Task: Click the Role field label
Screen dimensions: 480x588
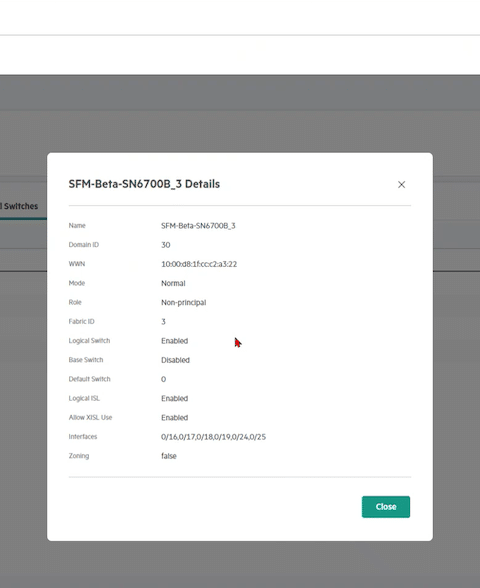Action: [75, 302]
